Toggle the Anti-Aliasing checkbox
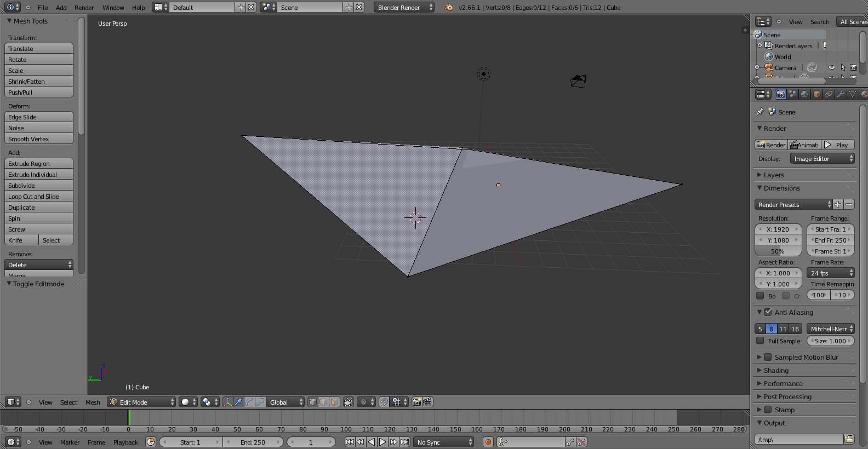 pyautogui.click(x=768, y=312)
